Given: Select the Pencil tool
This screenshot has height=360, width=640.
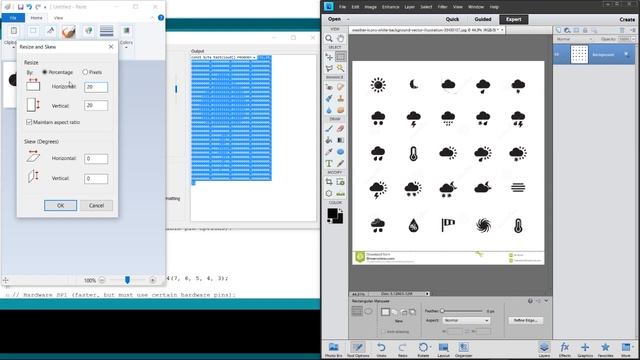Looking at the screenshot, I should pyautogui.click(x=340, y=163).
